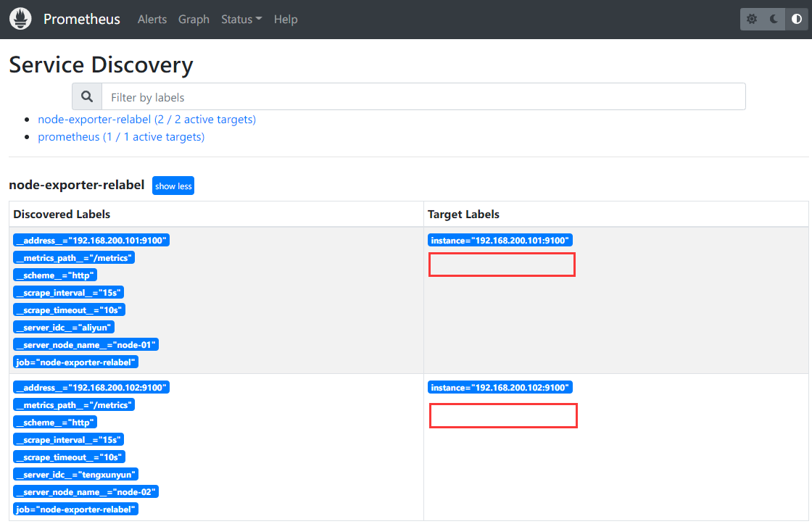The image size is (812, 524).
Task: Click the __address__="192.168.200.101:9100" label
Action: pyautogui.click(x=91, y=240)
